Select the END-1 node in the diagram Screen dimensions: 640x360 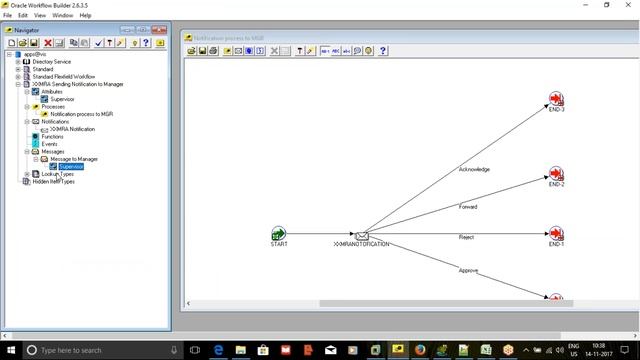pos(556,233)
